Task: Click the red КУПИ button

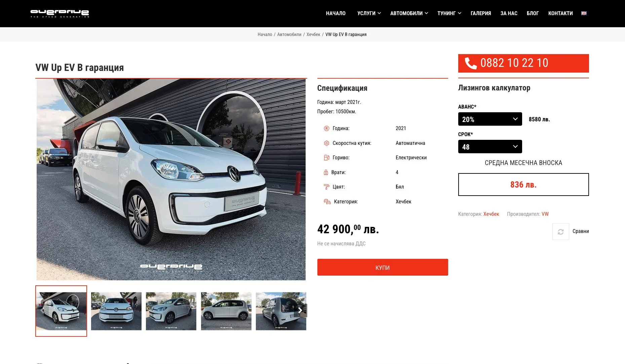Action: 383,268
